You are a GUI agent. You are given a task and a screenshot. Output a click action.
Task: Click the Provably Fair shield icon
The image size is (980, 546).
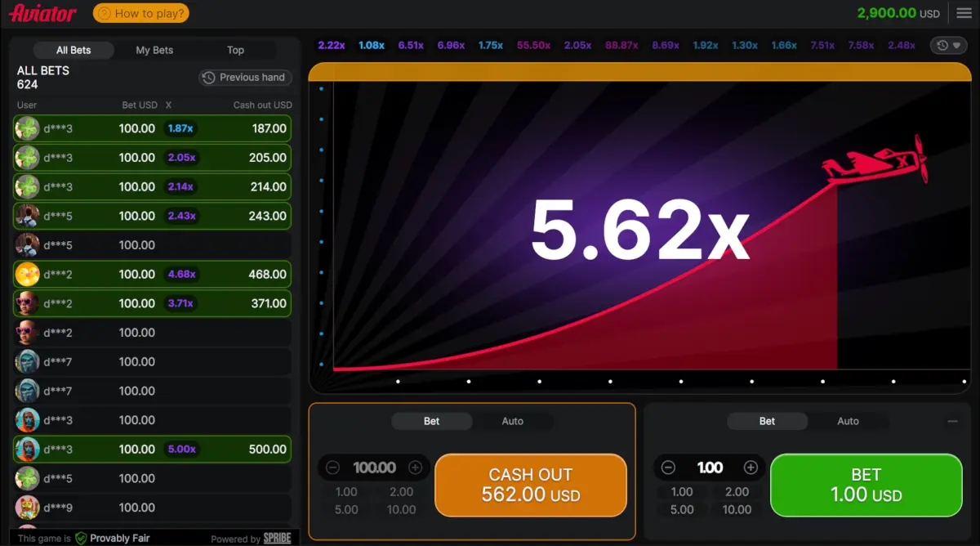[81, 538]
